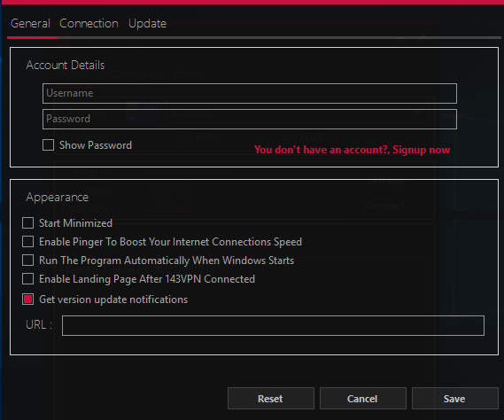Open the Update tab
This screenshot has width=504, height=420.
pos(147,23)
